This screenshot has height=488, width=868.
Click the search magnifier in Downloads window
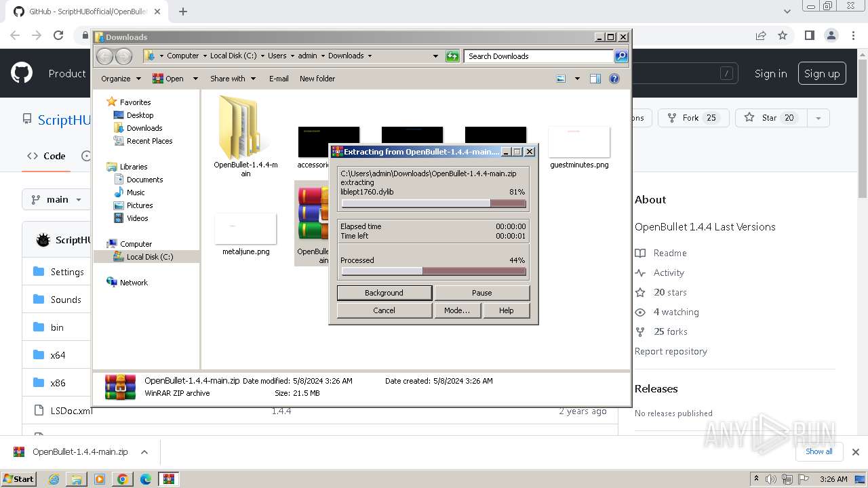[x=621, y=56]
